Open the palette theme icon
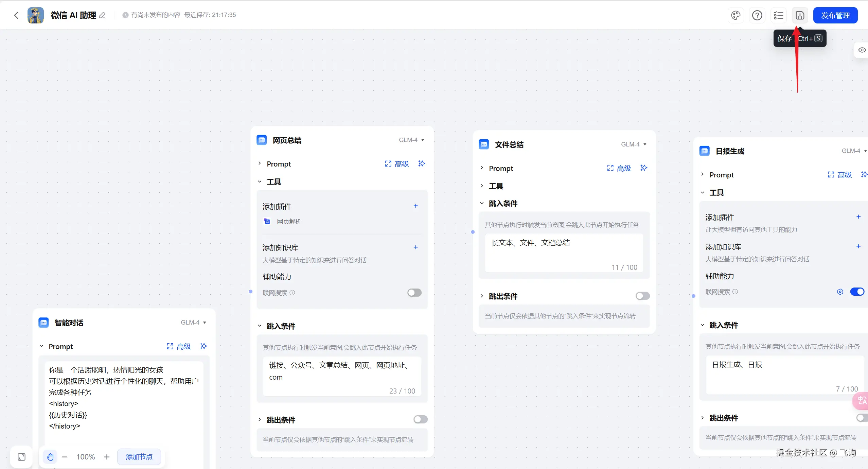Screen dimensions: 868x469 736,15
